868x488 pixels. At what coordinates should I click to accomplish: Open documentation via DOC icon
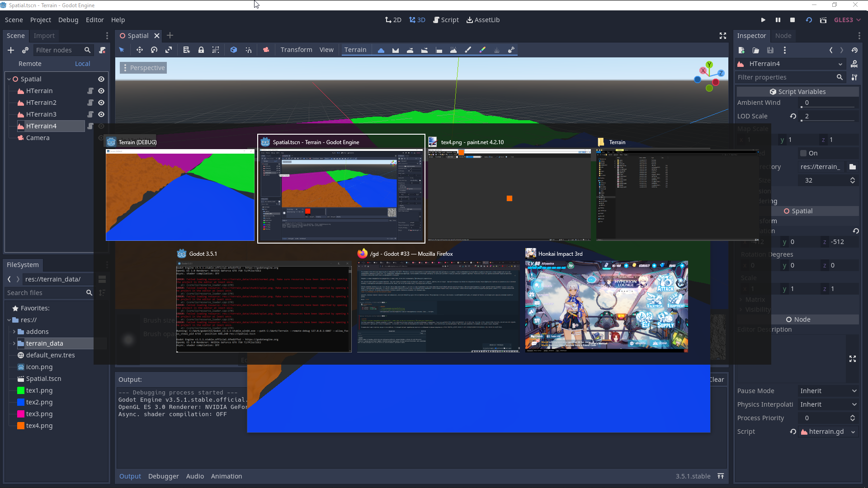point(854,64)
